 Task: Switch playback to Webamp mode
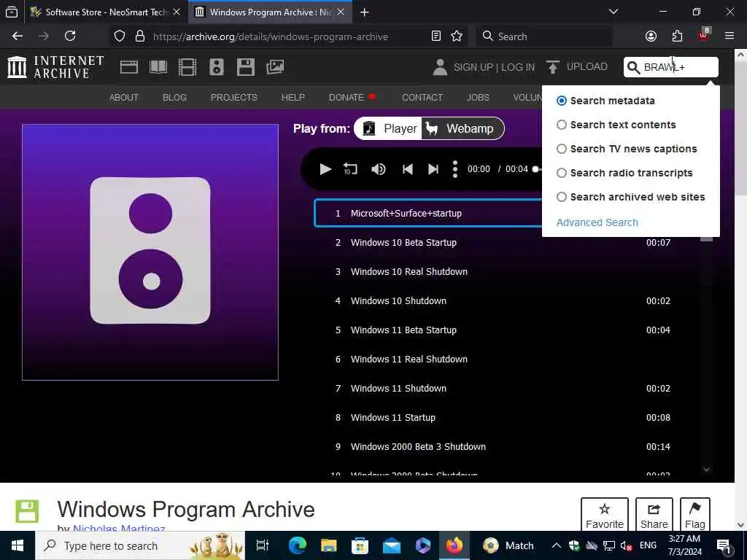point(462,128)
